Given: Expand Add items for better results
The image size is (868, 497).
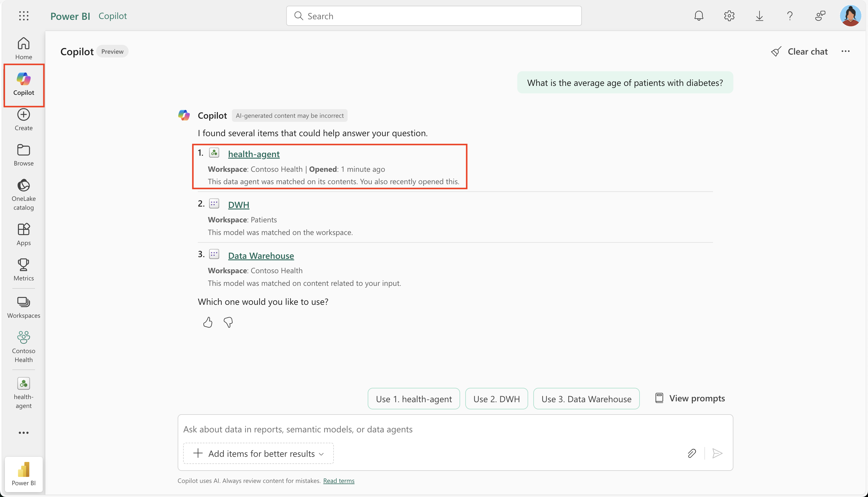Looking at the screenshot, I should point(258,453).
